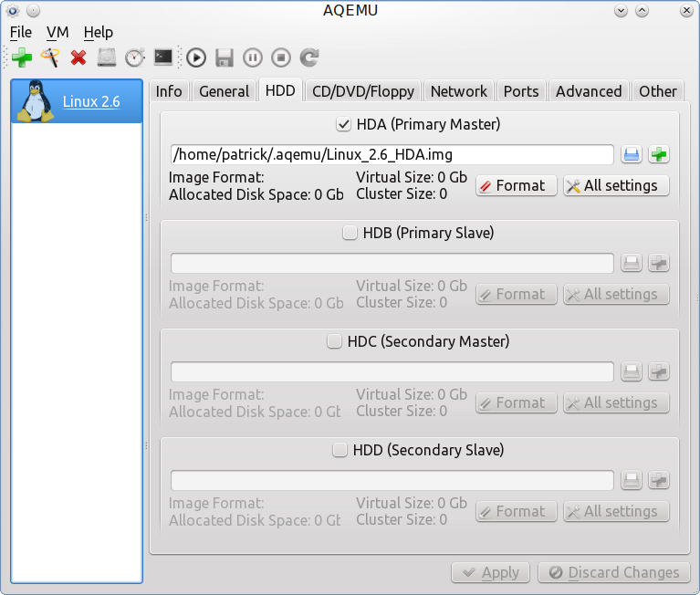Open the File menu
The image size is (700, 595).
[21, 32]
